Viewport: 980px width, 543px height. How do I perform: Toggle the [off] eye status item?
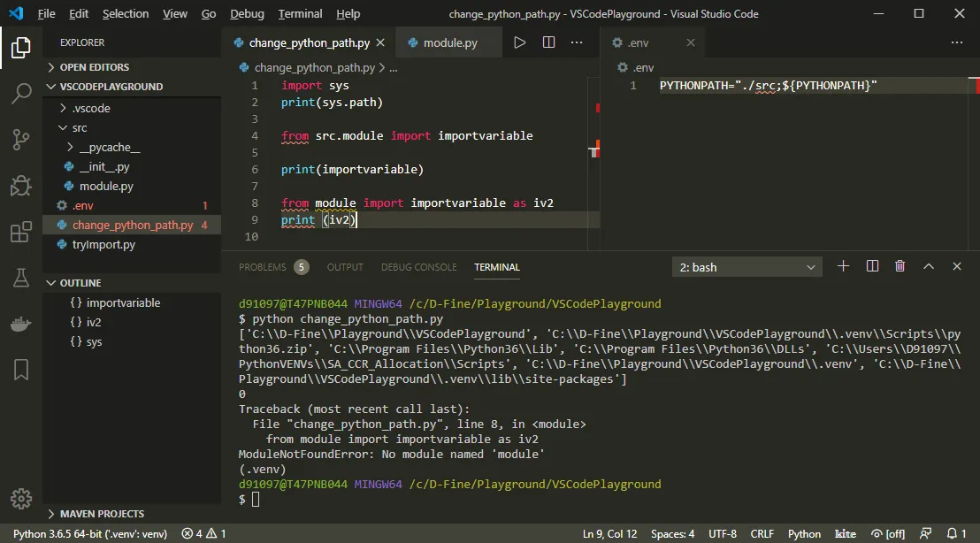point(887,533)
